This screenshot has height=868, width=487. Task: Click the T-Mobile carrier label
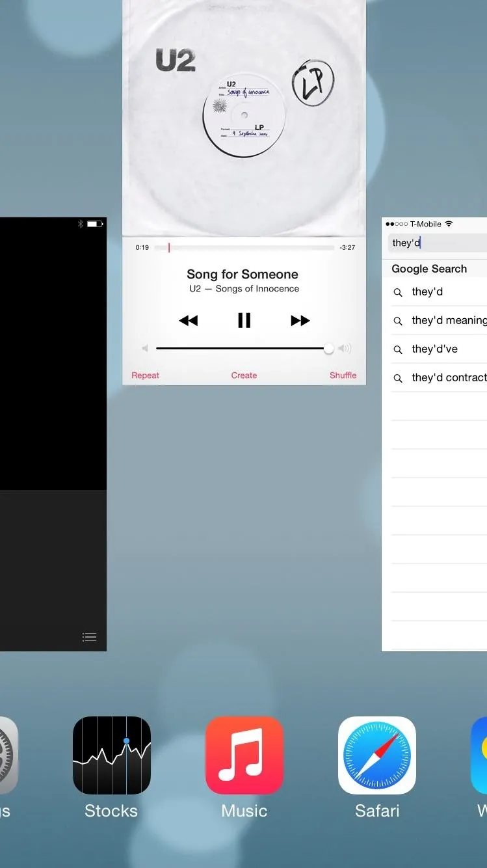pos(426,224)
